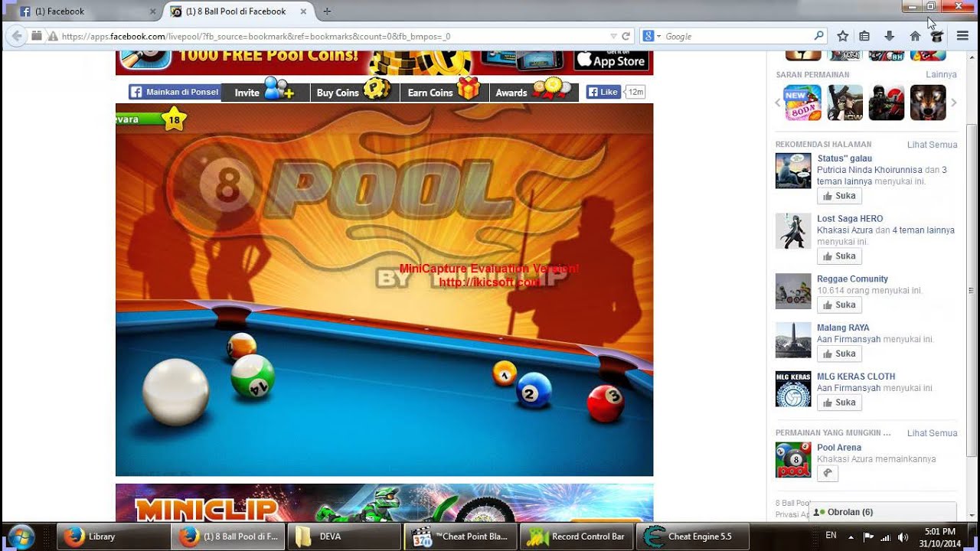Open the Google search engine dropdown
980x551 pixels.
coord(651,36)
